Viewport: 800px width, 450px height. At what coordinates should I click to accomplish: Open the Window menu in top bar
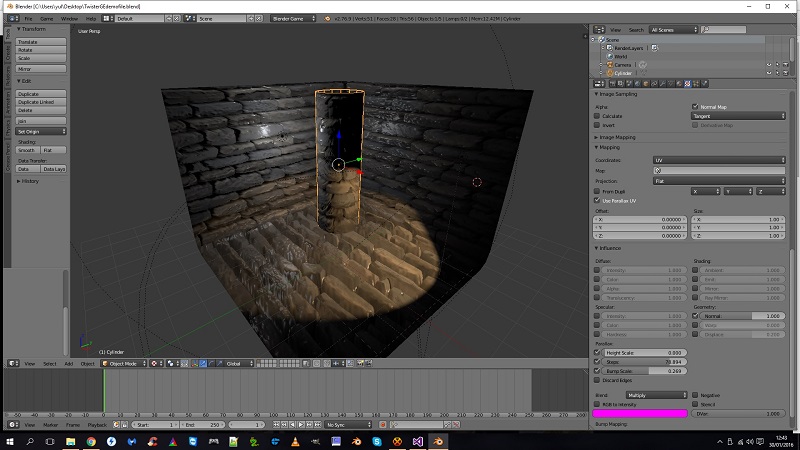click(68, 18)
